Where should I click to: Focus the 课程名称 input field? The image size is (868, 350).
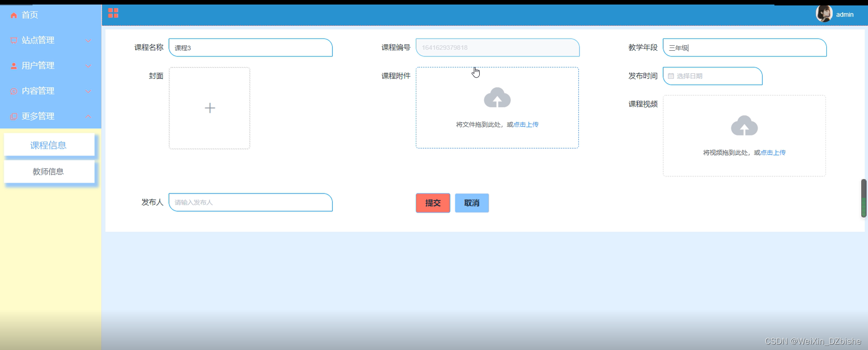[x=250, y=47]
